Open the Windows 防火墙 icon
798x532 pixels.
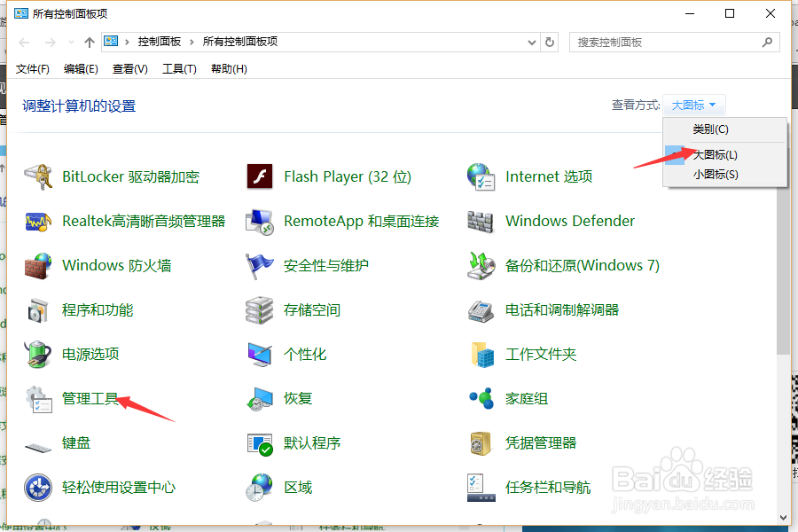click(x=38, y=266)
